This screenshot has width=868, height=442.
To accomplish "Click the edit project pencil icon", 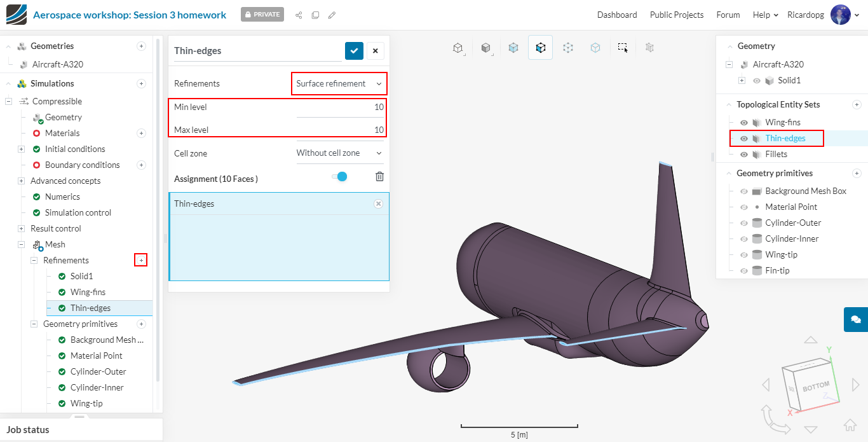I will point(332,15).
